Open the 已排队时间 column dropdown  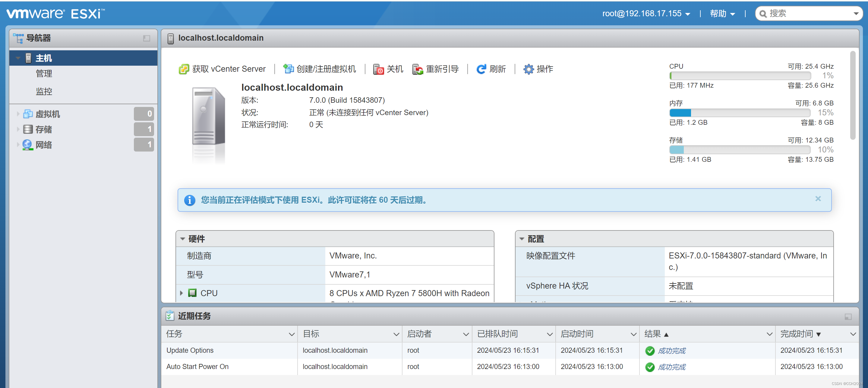(550, 334)
